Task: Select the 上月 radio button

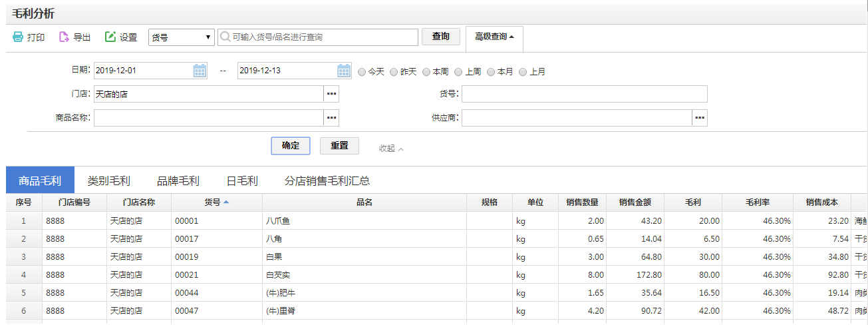Action: [x=523, y=71]
